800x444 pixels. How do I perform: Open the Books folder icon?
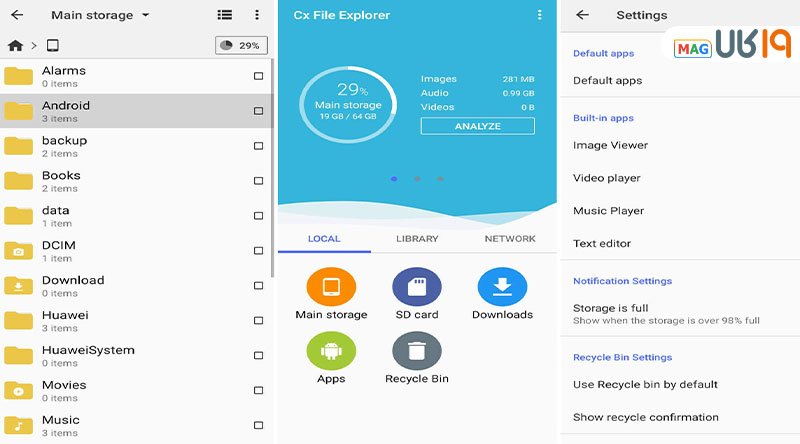(18, 181)
